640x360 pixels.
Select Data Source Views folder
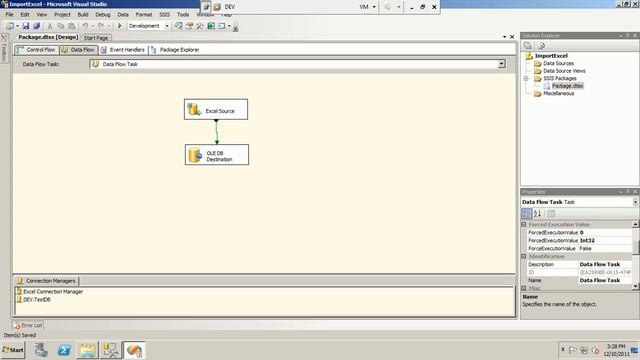click(x=564, y=71)
